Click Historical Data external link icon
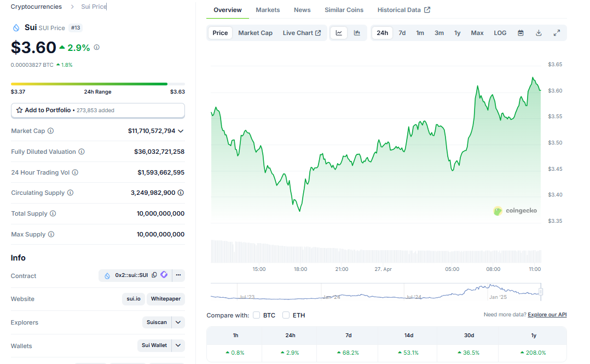Viewport: 590px width, 364px height. [427, 10]
